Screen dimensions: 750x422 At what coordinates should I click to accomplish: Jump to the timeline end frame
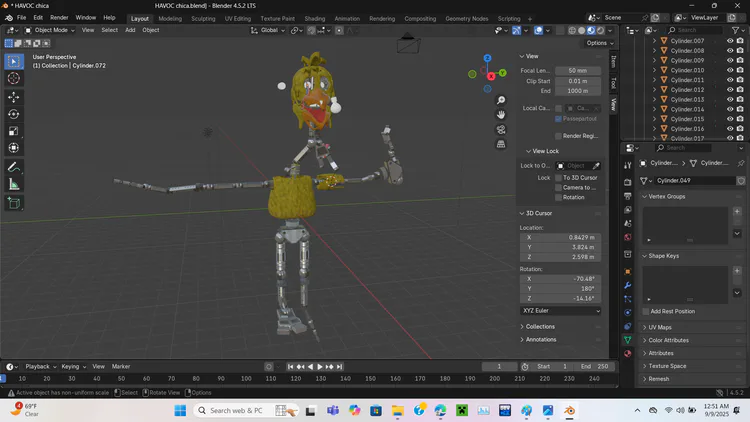tap(339, 367)
